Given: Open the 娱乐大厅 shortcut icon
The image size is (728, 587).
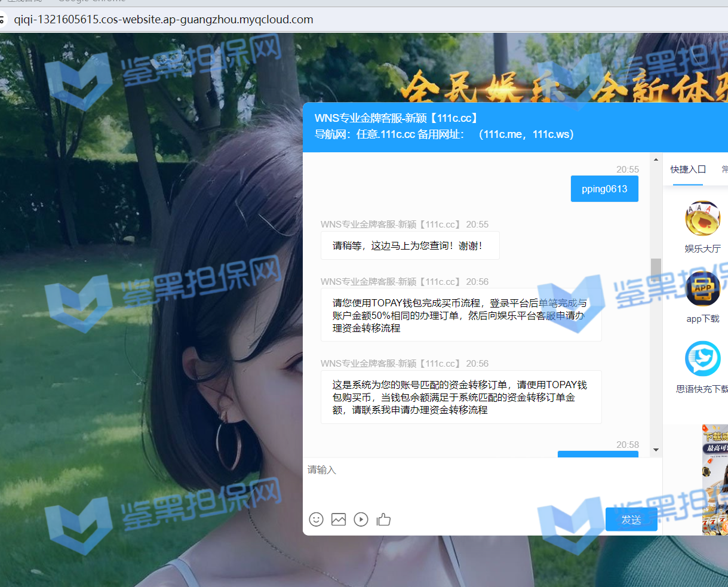Looking at the screenshot, I should [702, 219].
